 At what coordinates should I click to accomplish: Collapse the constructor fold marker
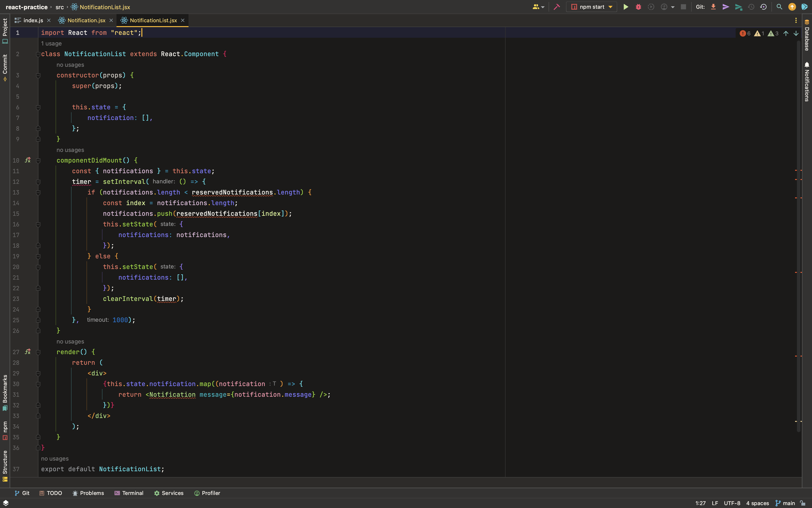click(x=38, y=75)
